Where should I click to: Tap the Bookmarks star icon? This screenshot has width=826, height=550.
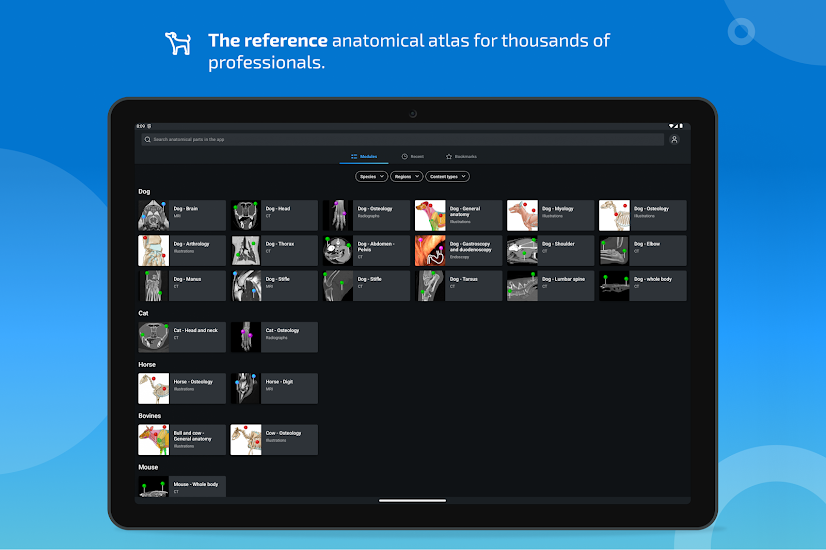[449, 157]
